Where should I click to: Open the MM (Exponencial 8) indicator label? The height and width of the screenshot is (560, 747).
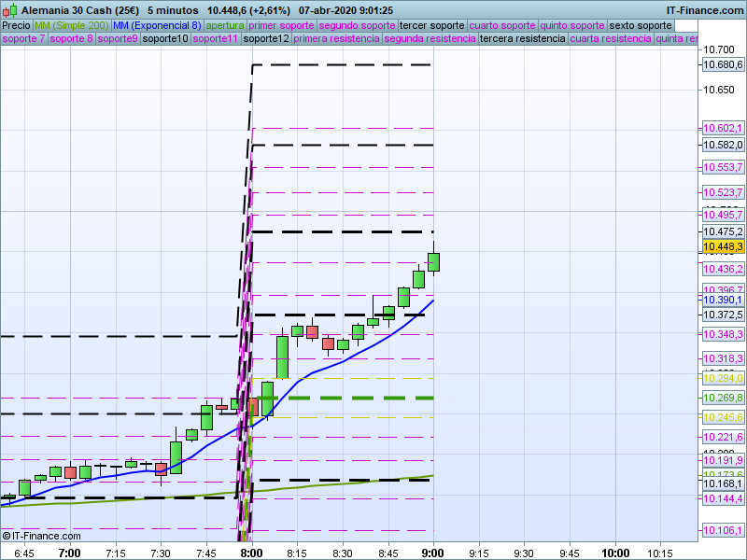[x=157, y=25]
